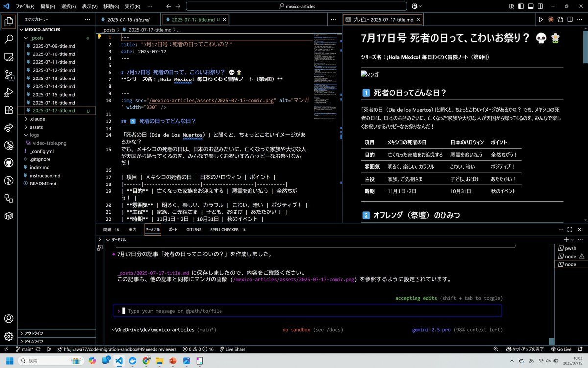Open the Explorer view in the activity bar
This screenshot has width=588, height=368.
9,22
